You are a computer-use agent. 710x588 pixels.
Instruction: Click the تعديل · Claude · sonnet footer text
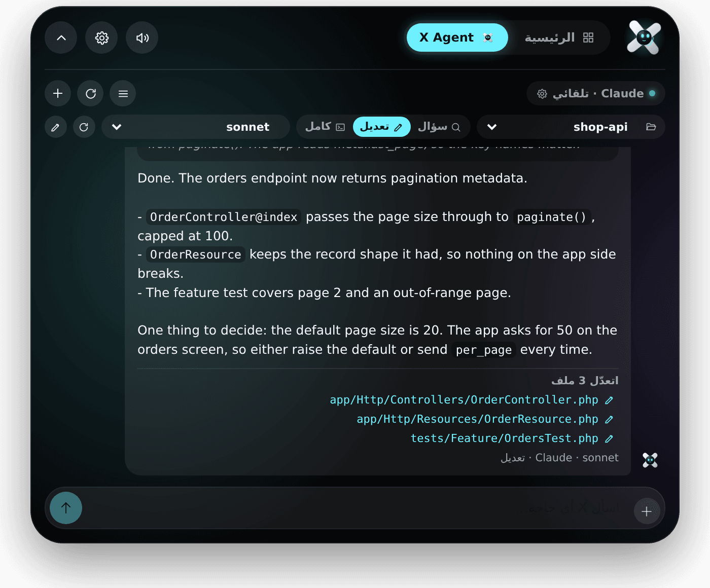click(559, 458)
